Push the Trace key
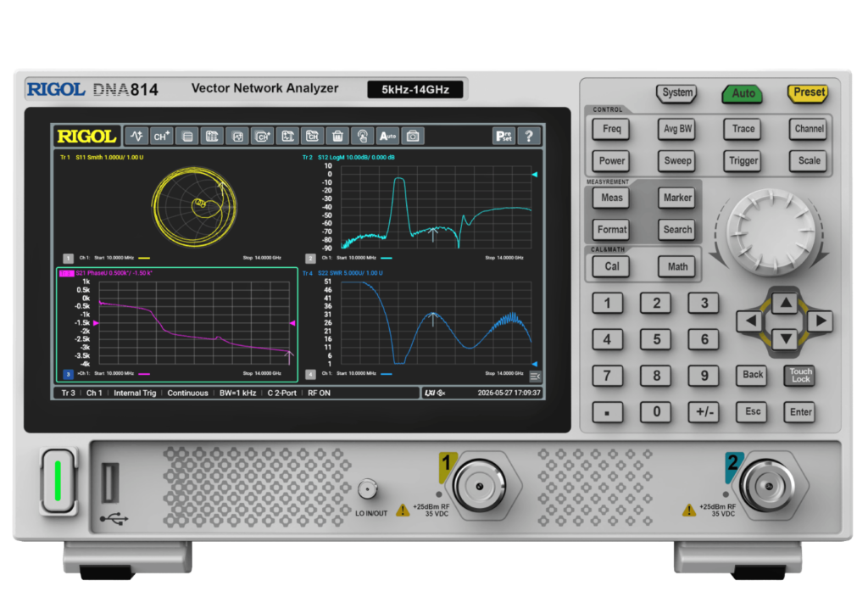This screenshot has width=868, height=614. pyautogui.click(x=743, y=128)
